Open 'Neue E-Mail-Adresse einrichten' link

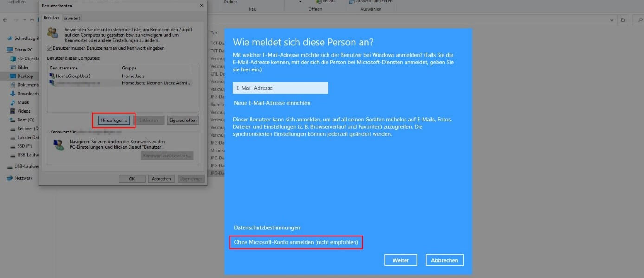pyautogui.click(x=272, y=103)
